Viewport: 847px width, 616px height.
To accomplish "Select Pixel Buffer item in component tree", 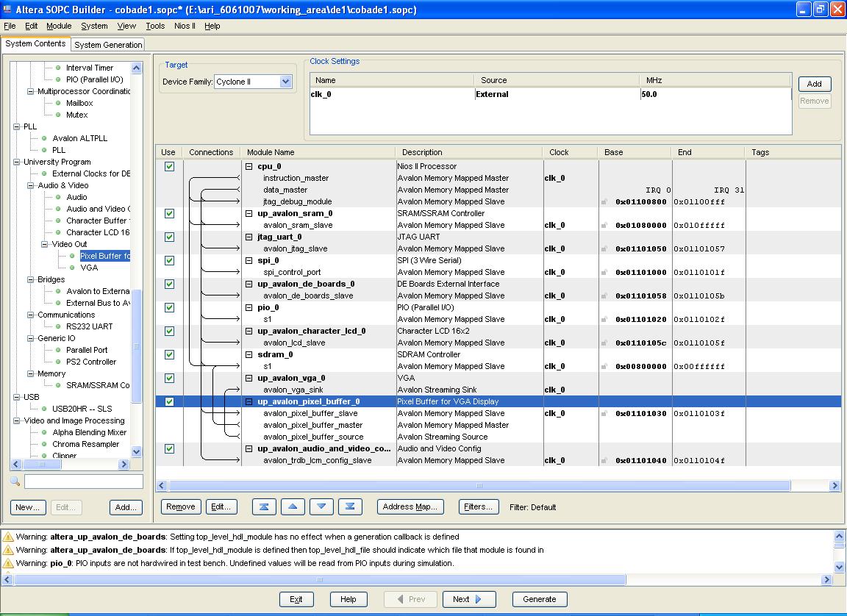I will (x=104, y=256).
